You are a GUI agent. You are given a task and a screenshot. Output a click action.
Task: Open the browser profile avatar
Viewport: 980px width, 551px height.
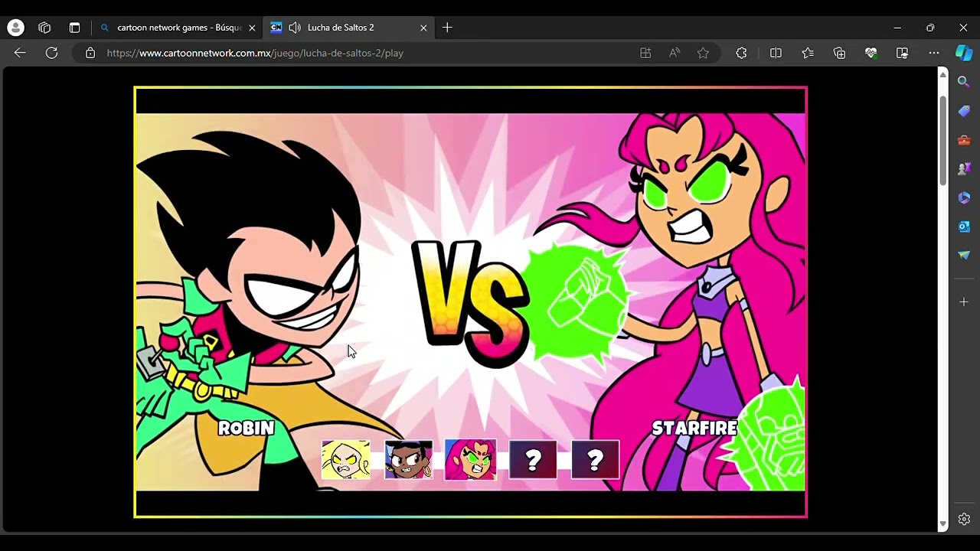pyautogui.click(x=15, y=28)
